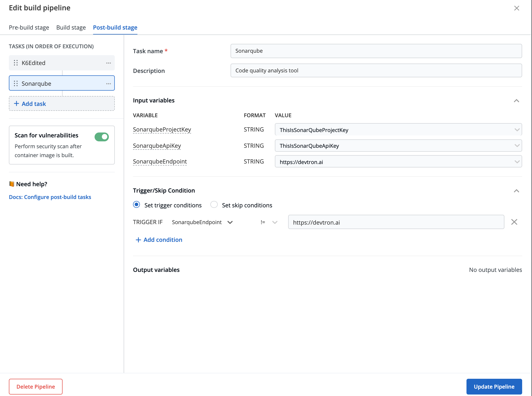Viewport: 532px width, 396px height.
Task: Close the Edit build pipeline dialog
Action: coord(516,8)
